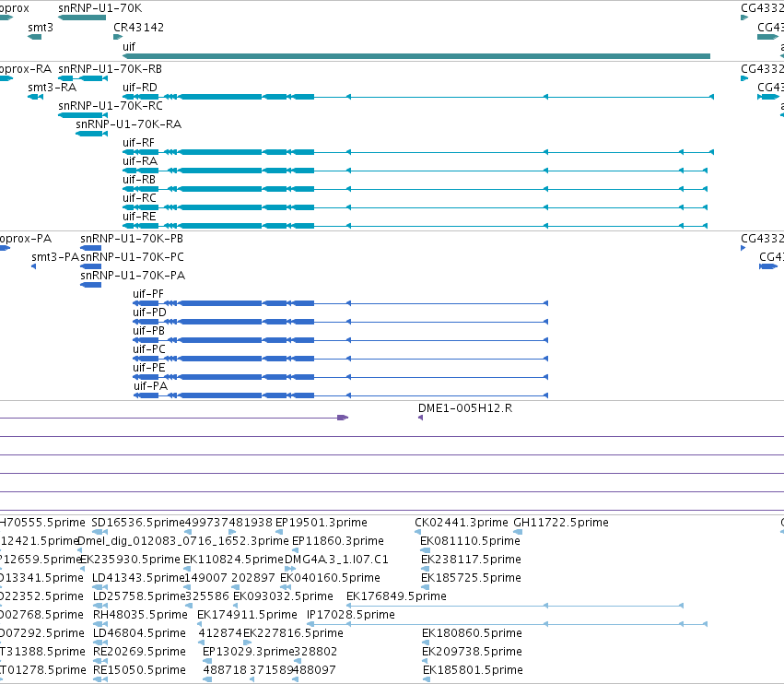The width and height of the screenshot is (784, 684).
Task: Choose transcript uif-RE
Action: (x=139, y=217)
